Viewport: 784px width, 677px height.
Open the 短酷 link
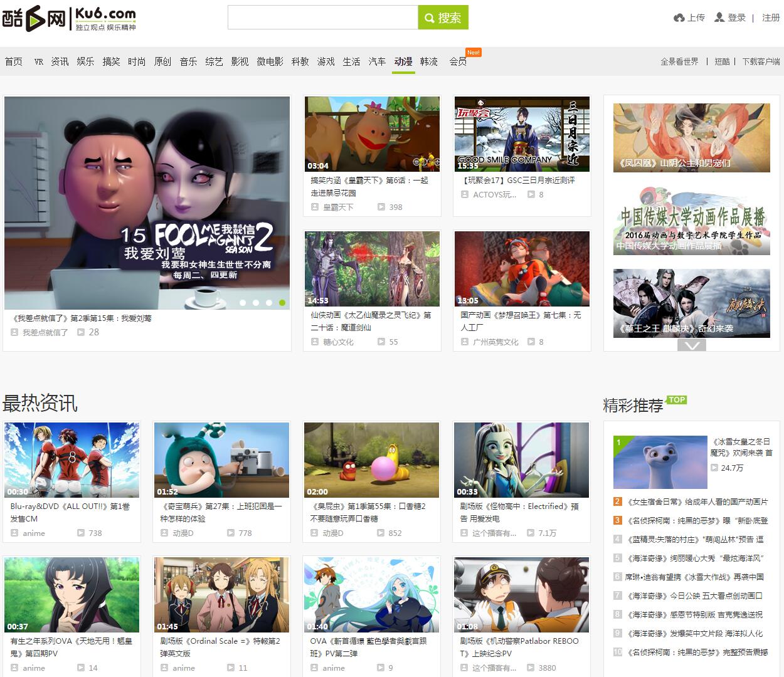click(x=722, y=61)
